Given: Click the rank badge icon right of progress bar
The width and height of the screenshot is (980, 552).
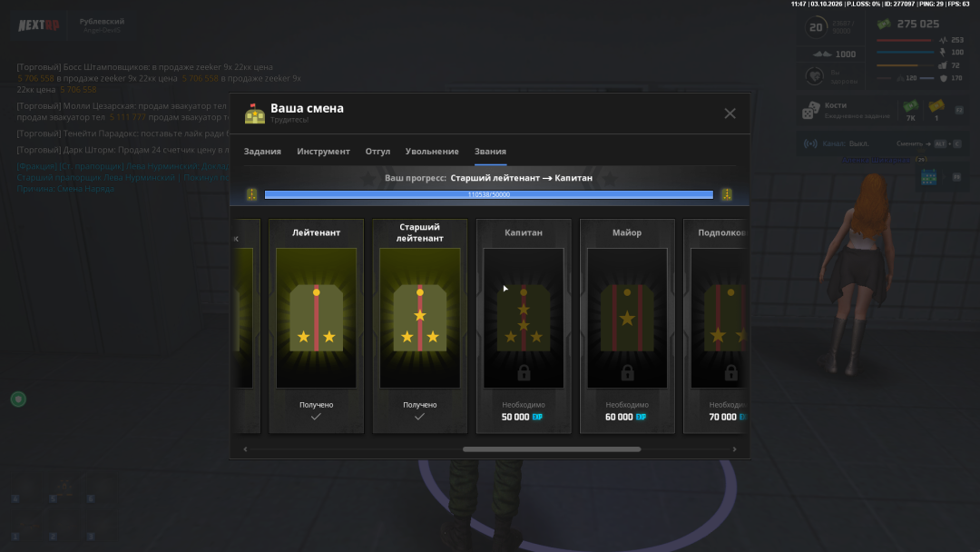Looking at the screenshot, I should pyautogui.click(x=726, y=194).
